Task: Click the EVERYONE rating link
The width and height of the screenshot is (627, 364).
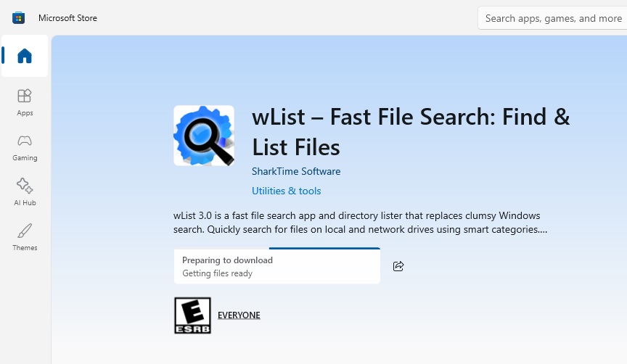Action: coord(239,315)
